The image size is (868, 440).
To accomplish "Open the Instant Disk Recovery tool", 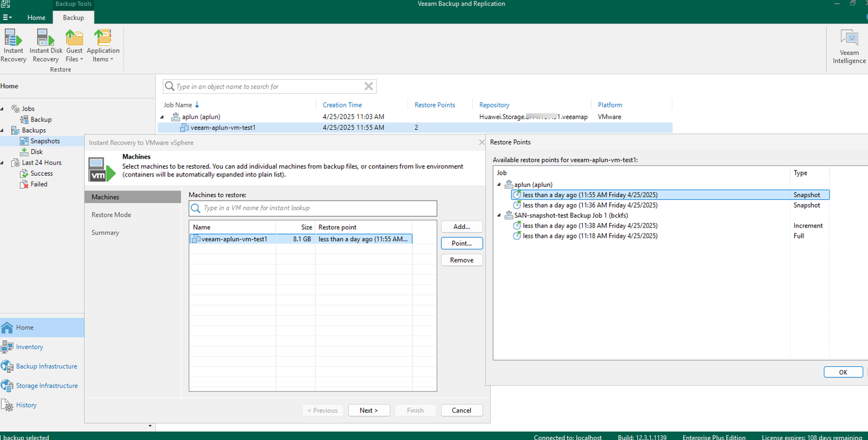I will pos(45,46).
